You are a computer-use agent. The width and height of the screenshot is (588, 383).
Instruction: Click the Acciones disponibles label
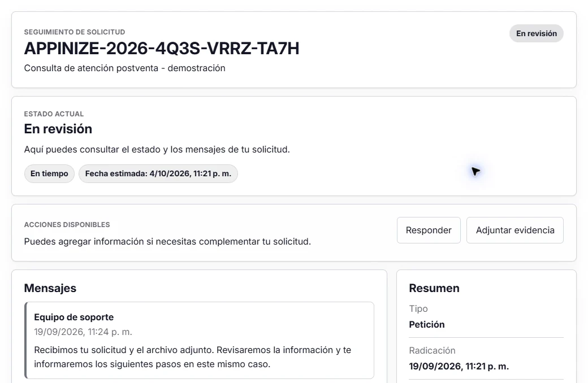(67, 225)
